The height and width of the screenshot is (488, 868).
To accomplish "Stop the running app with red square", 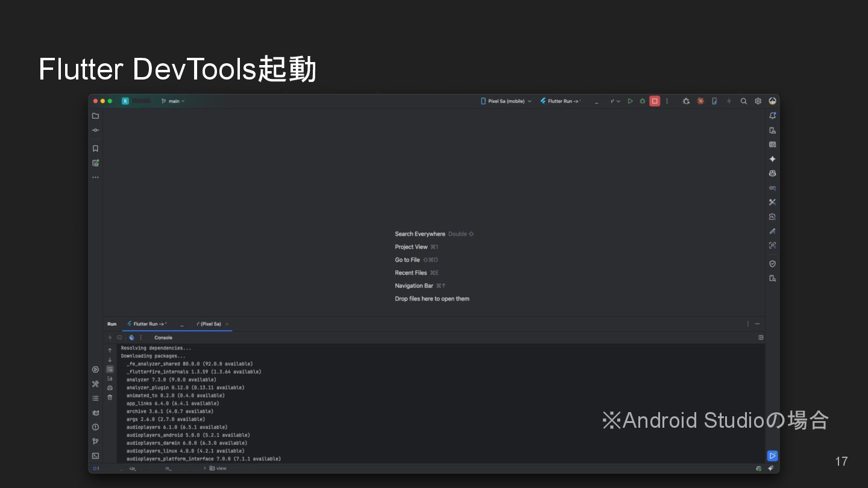I will point(655,101).
